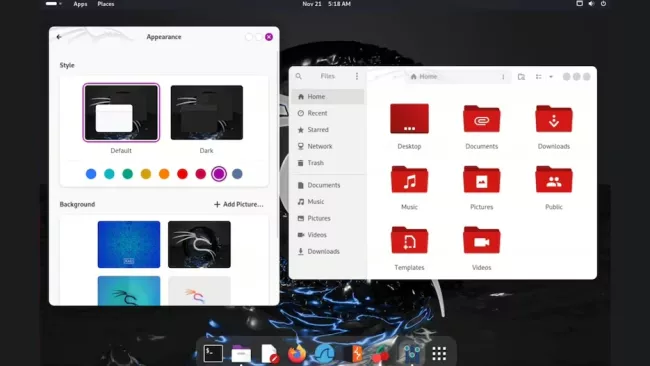Select the Music folder icon in grid
The height and width of the screenshot is (366, 650).
[x=409, y=179]
